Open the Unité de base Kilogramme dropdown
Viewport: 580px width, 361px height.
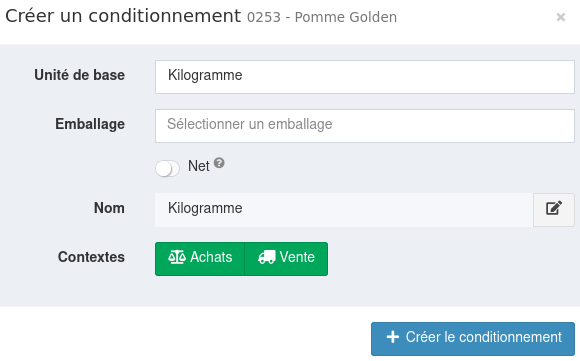(x=365, y=77)
